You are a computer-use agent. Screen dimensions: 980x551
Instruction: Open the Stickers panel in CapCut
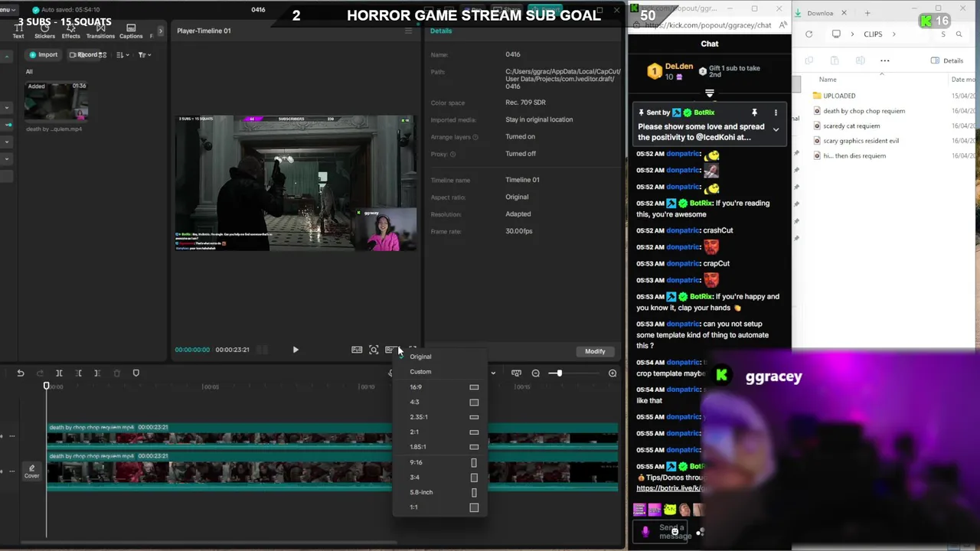tap(44, 31)
